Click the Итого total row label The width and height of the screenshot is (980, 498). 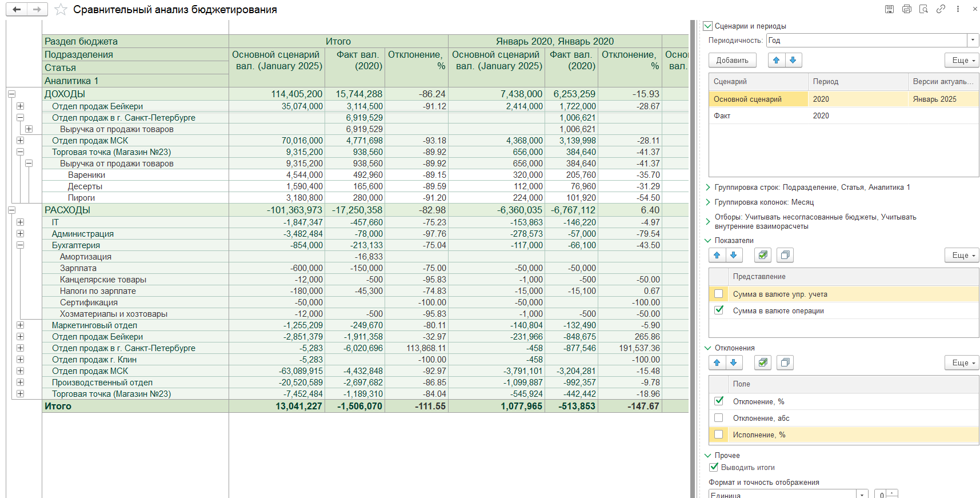click(58, 406)
